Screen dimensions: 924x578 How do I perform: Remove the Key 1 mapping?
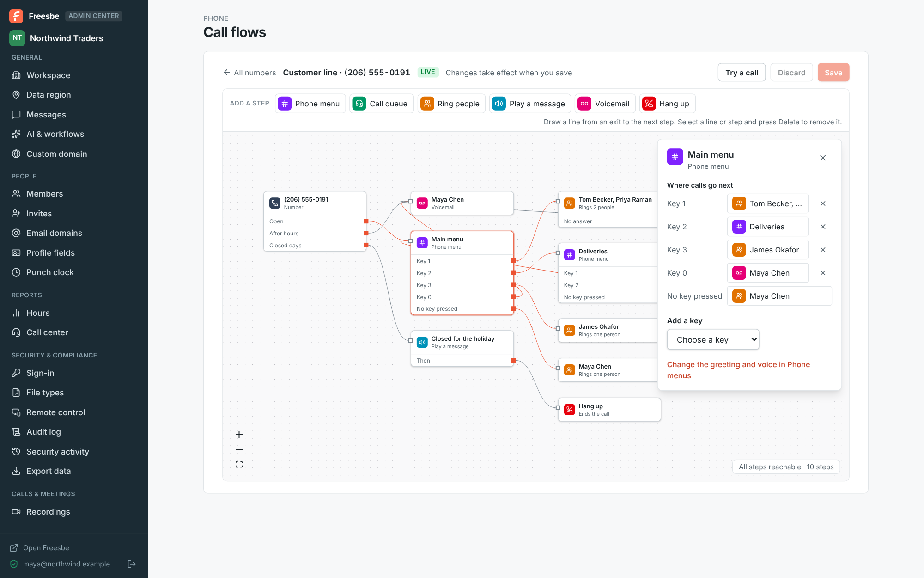point(823,203)
